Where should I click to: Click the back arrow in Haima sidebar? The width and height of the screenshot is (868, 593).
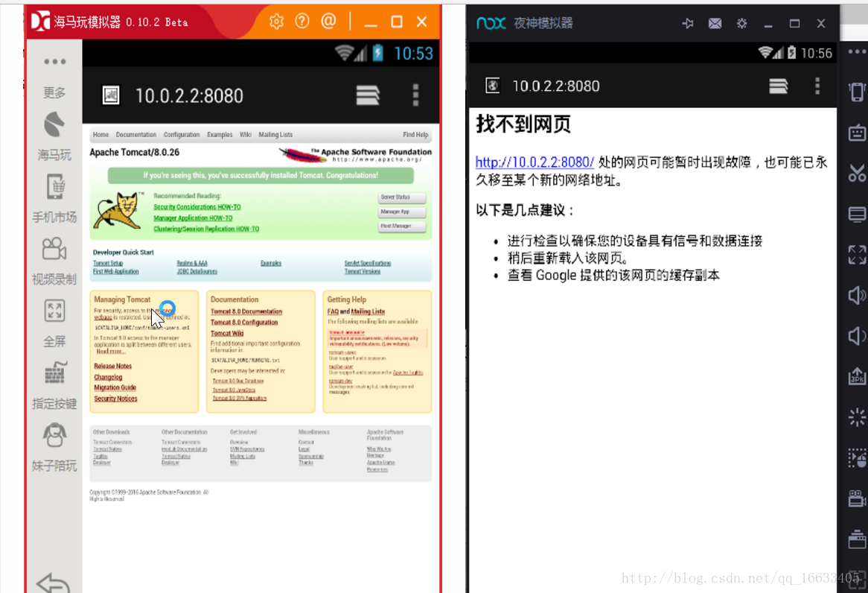(53, 583)
